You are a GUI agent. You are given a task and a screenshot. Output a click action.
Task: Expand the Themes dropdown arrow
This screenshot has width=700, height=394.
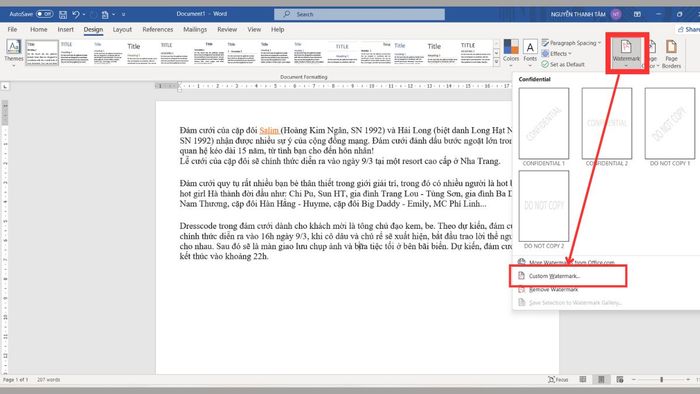coord(13,66)
